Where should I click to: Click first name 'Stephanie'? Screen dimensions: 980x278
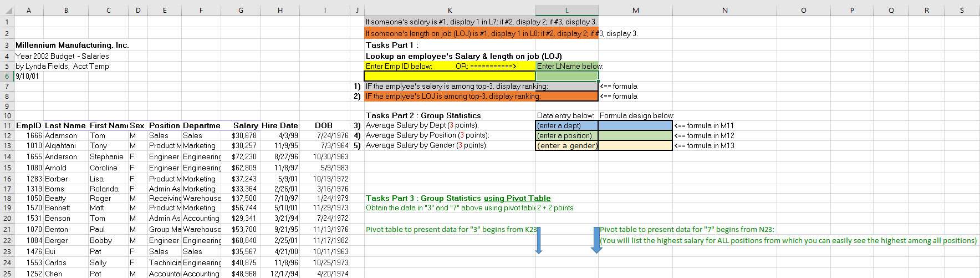(106, 156)
